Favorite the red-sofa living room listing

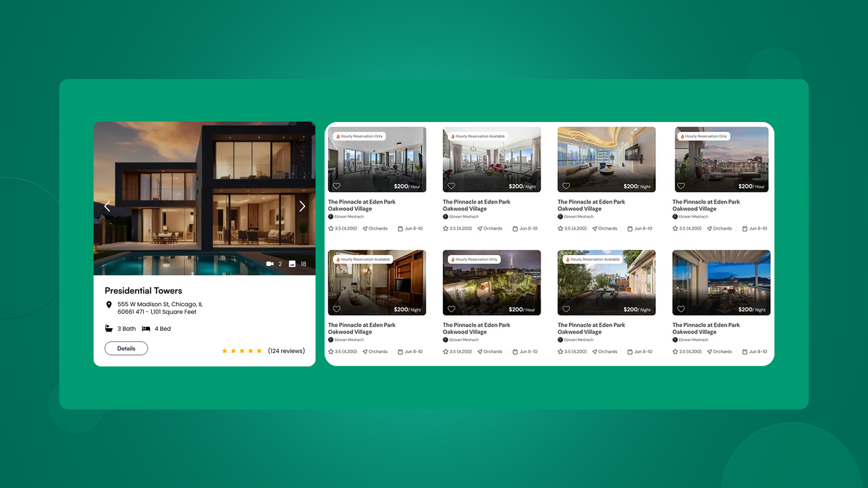[x=451, y=186]
